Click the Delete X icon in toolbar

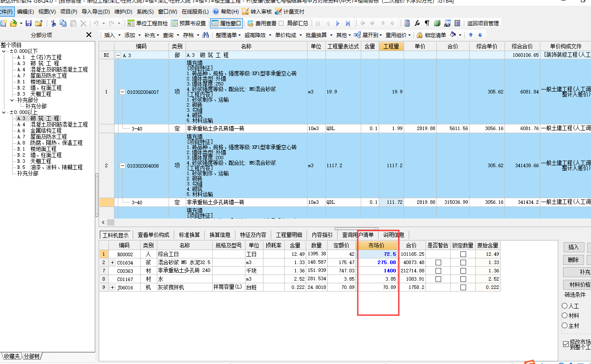[x=83, y=23]
